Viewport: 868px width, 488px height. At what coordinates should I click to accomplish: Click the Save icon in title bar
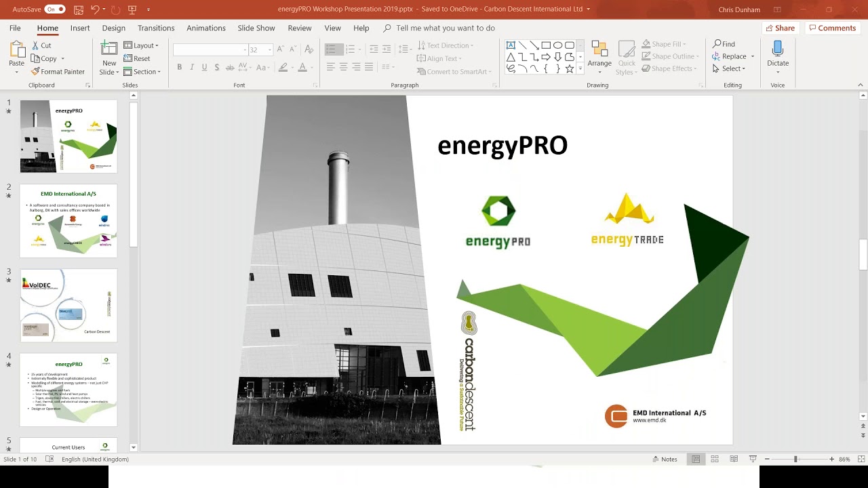79,9
